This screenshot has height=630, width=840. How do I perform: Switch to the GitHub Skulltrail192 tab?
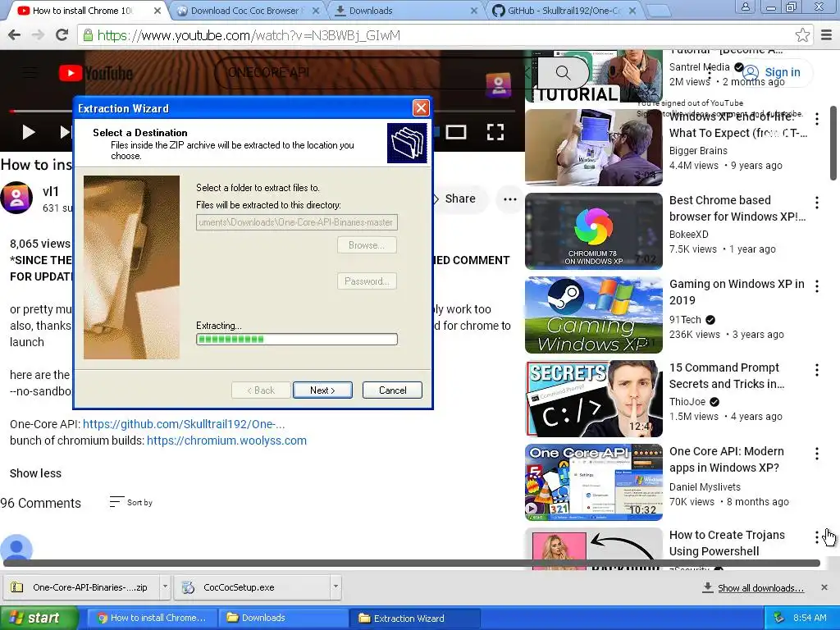(564, 11)
